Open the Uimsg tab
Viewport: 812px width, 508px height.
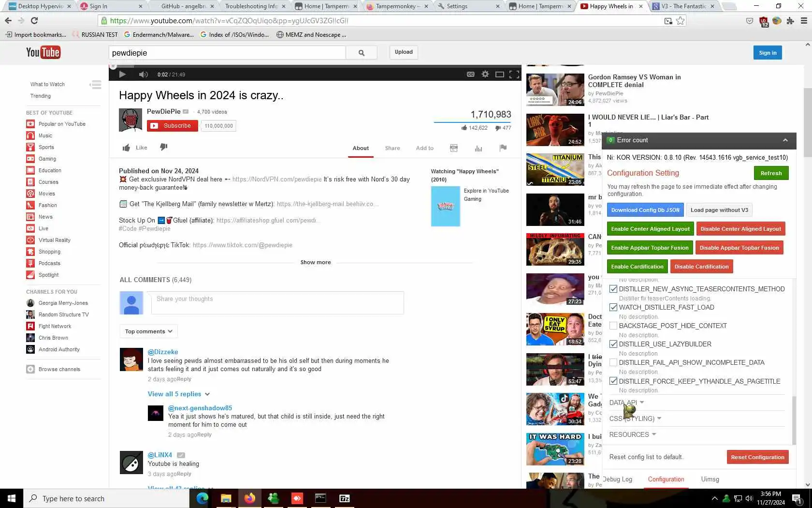point(710,479)
